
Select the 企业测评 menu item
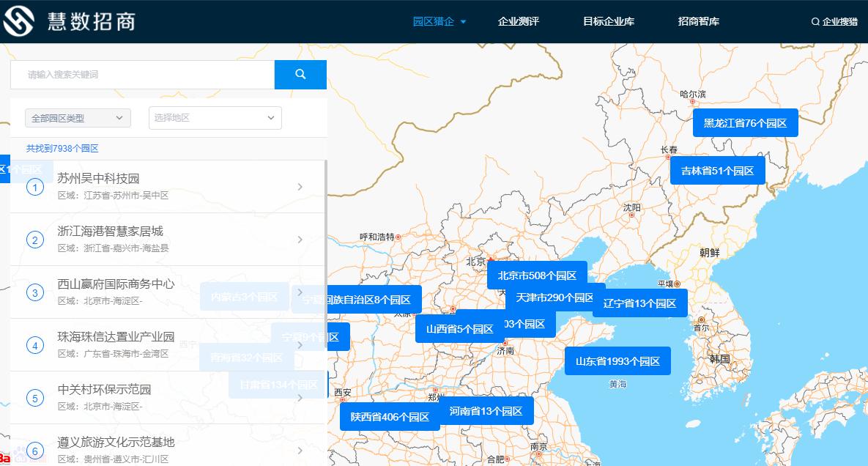pos(519,21)
